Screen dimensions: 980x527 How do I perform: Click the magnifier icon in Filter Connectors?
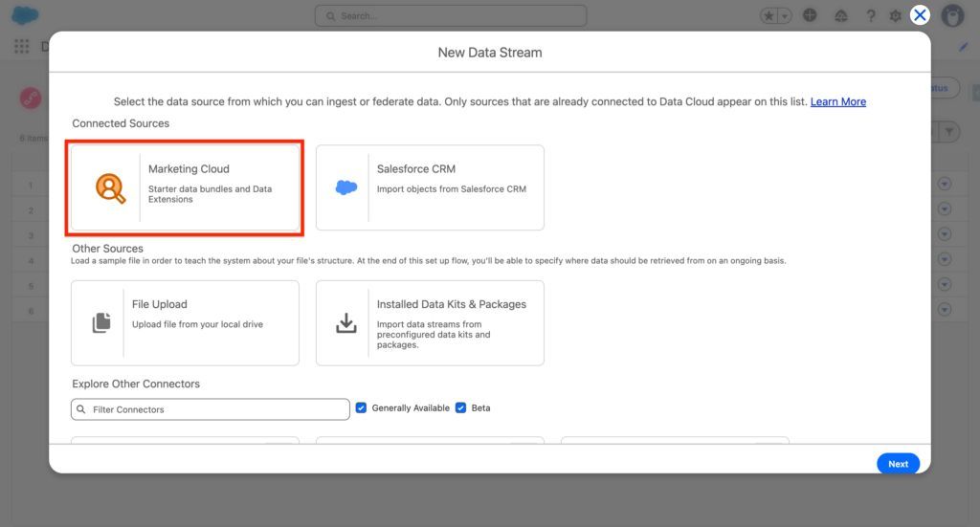click(x=81, y=409)
